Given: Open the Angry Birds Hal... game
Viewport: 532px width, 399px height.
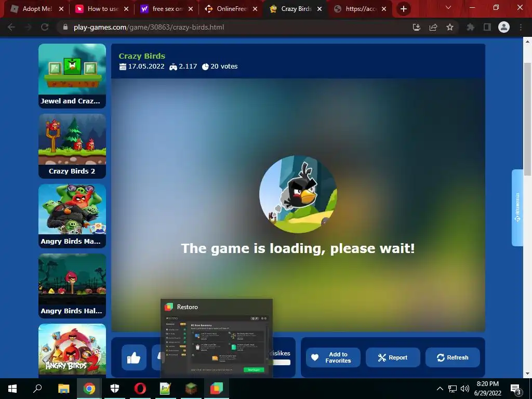Looking at the screenshot, I should click(72, 286).
